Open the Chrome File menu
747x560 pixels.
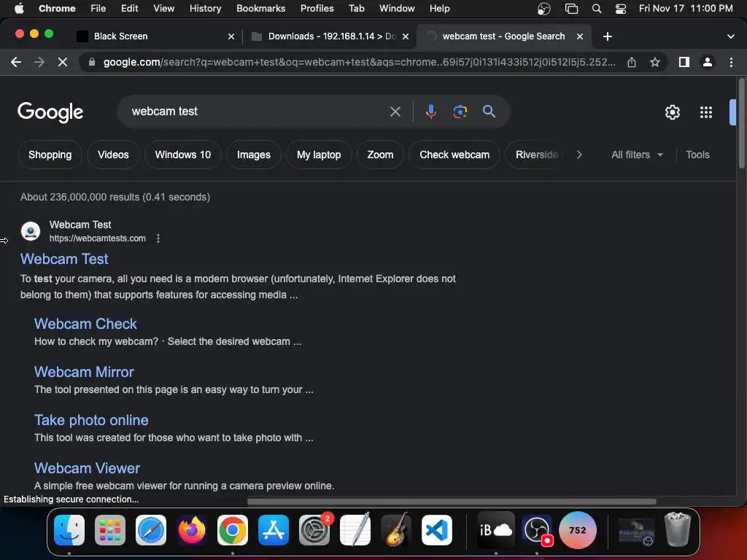[x=98, y=9]
